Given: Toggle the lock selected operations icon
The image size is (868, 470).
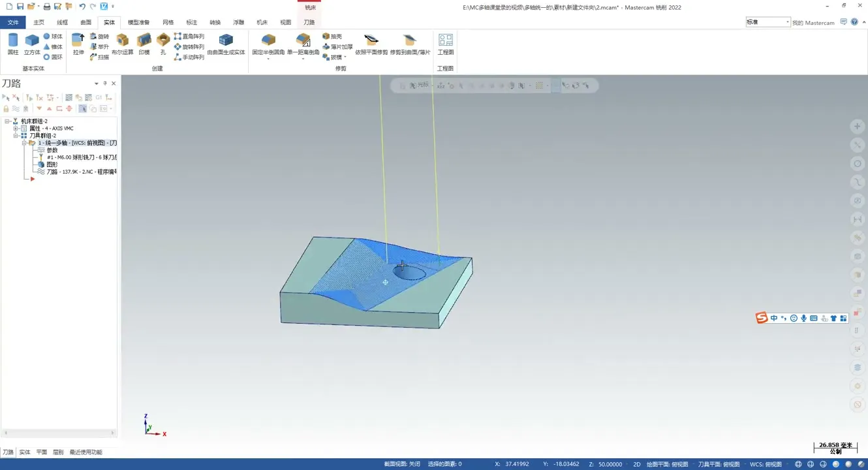Looking at the screenshot, I should (6, 109).
